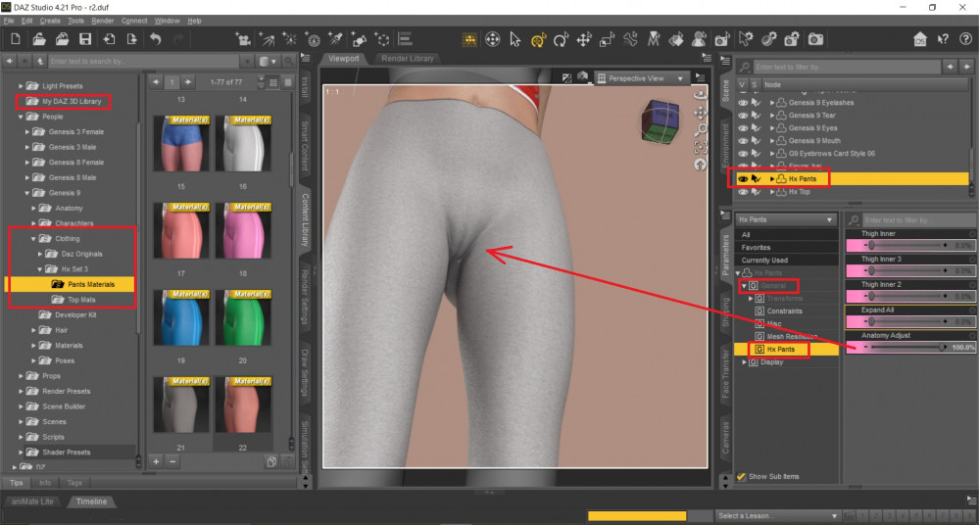980x525 pixels.
Task: Select the Surface Selection tool
Action: pos(676,39)
